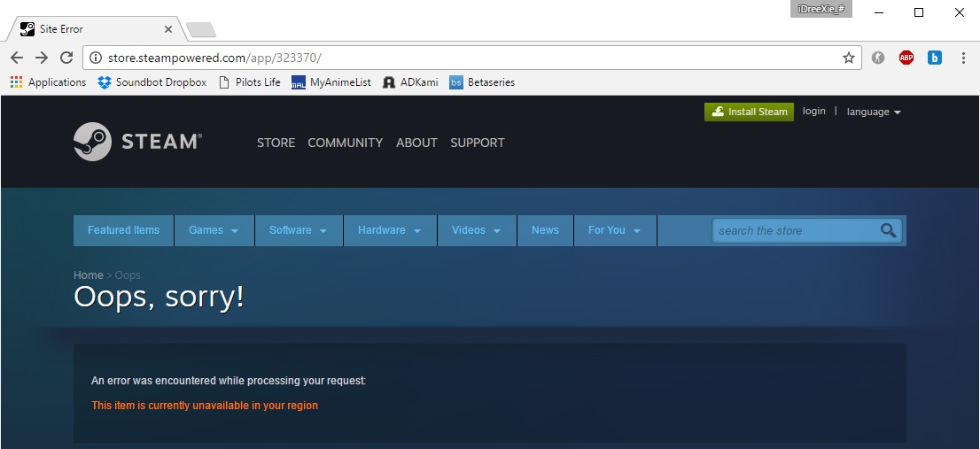Viewport: 980px width, 449px height.
Task: Reload the Steam error page
Action: point(66,58)
